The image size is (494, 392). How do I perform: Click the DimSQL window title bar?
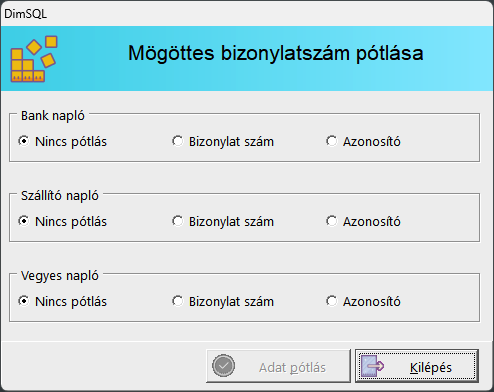247,14
